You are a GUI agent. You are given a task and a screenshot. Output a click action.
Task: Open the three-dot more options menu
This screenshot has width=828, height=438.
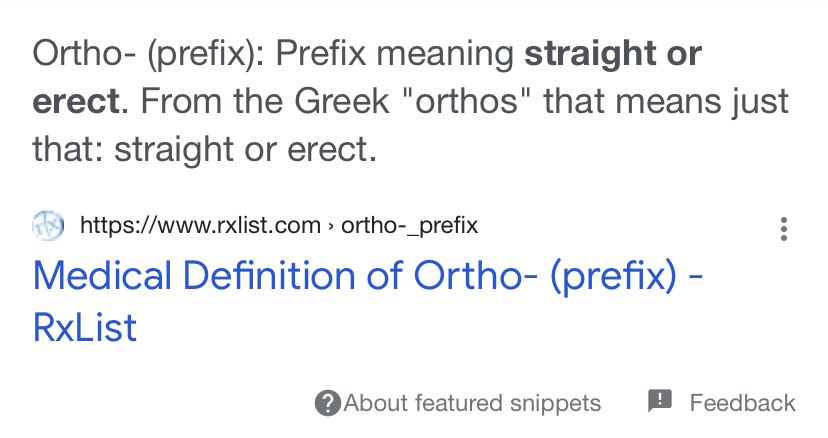click(x=784, y=229)
